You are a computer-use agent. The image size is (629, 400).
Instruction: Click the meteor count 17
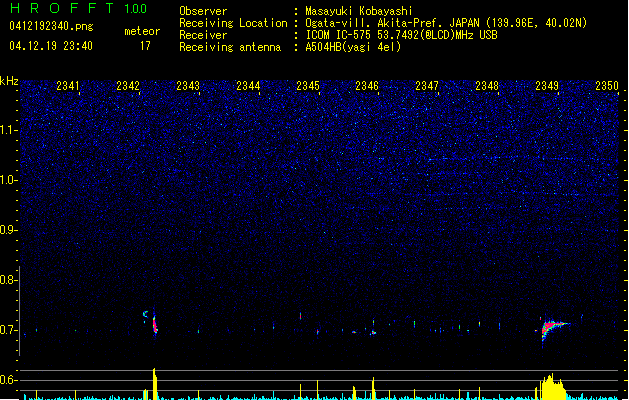(x=145, y=46)
